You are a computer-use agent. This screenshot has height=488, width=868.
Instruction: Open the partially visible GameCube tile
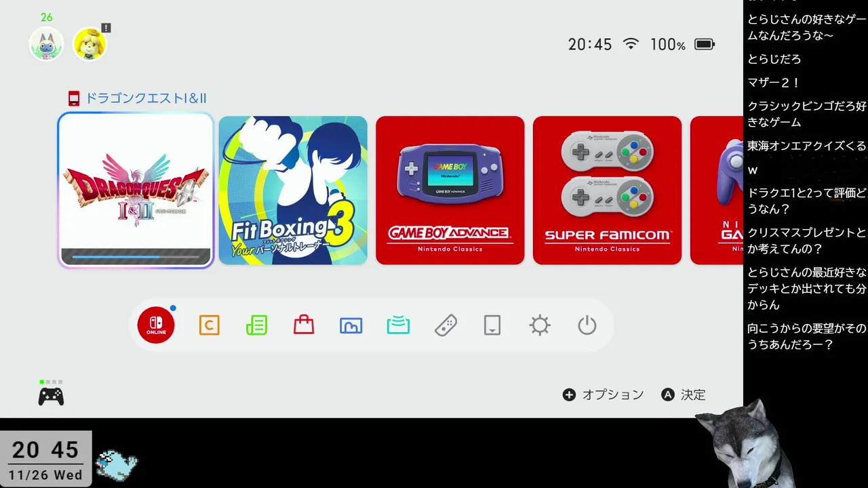pyautogui.click(x=717, y=190)
